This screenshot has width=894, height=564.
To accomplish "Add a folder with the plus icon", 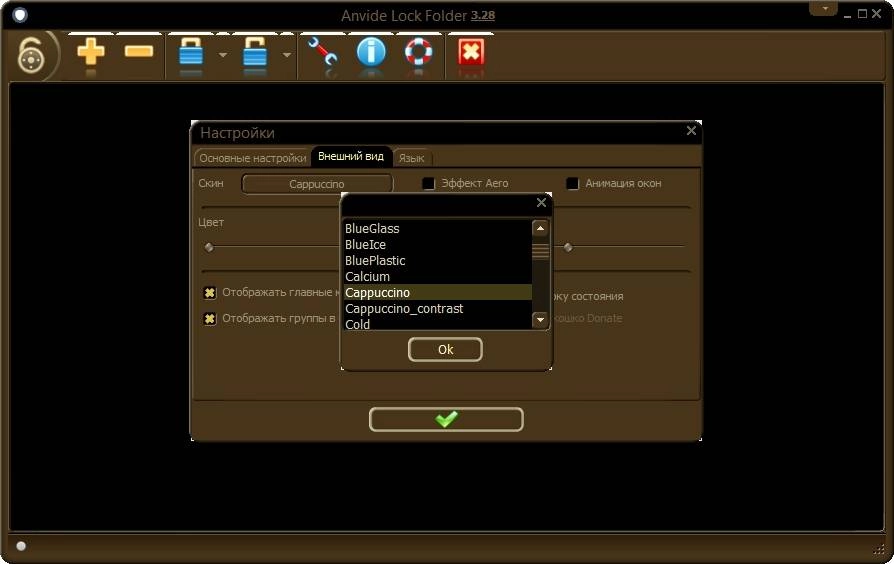I will coord(91,52).
